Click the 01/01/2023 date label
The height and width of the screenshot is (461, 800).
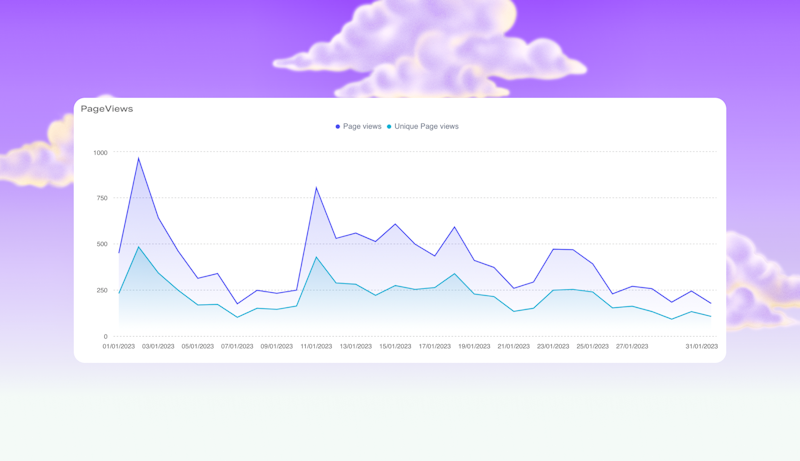[119, 346]
